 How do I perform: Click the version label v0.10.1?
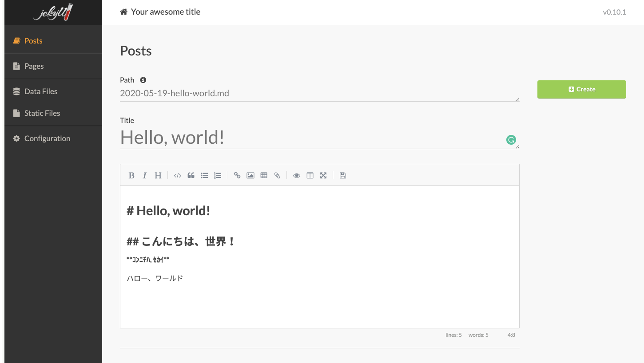(x=614, y=12)
